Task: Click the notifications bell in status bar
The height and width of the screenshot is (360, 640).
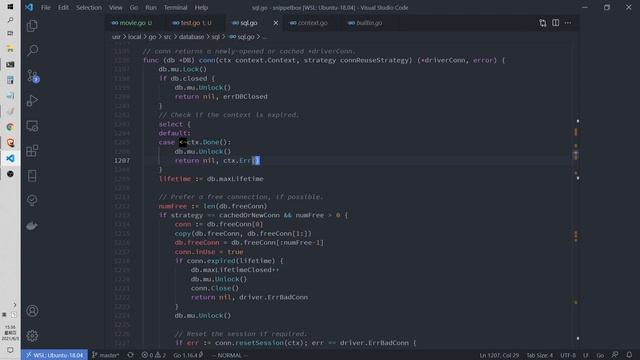Action: pos(629,355)
